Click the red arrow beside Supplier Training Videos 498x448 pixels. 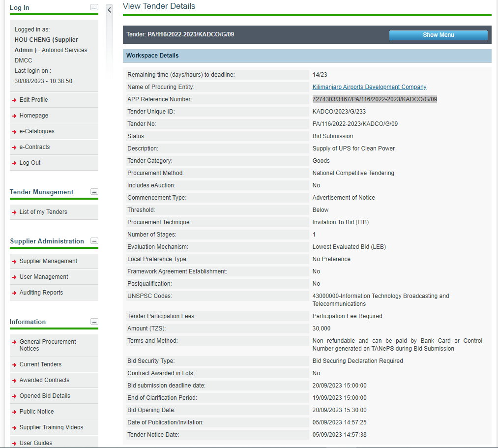[x=14, y=428]
